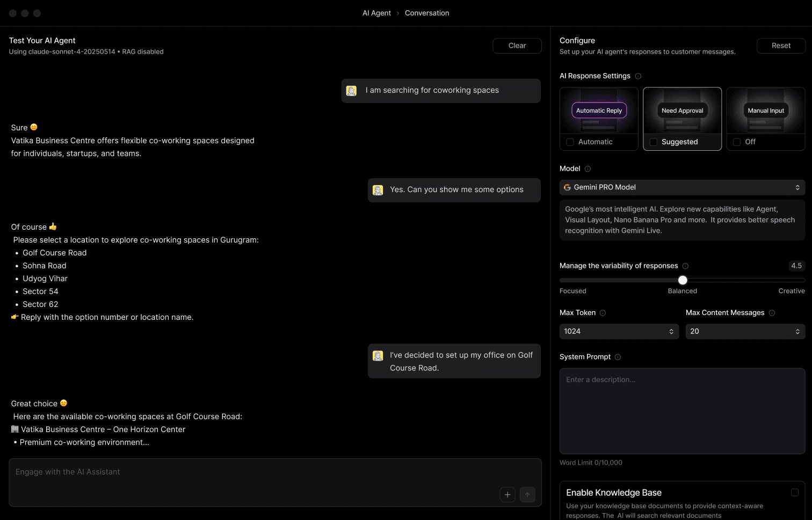Screen dimensions: 812x520
Task: Click info icon next to AI Response Settings
Action: tap(638, 76)
